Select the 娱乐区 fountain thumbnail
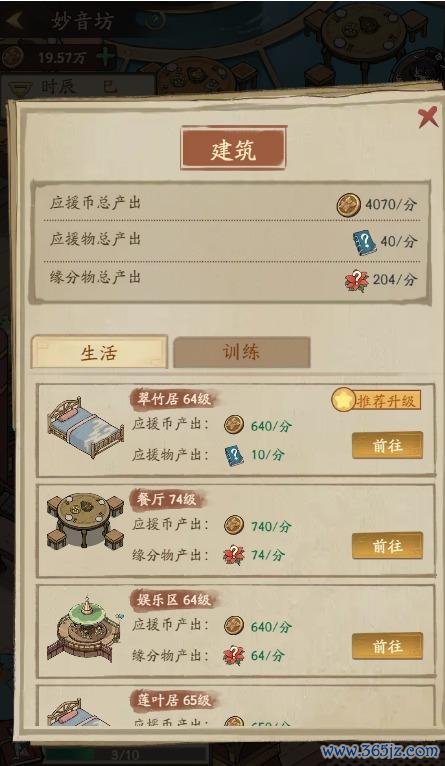 (84, 628)
